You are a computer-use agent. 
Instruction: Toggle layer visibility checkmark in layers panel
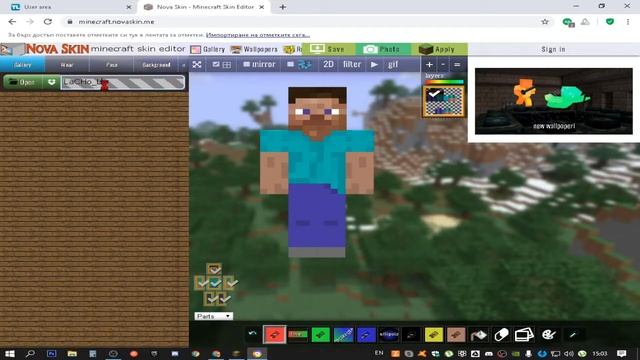[x=433, y=94]
